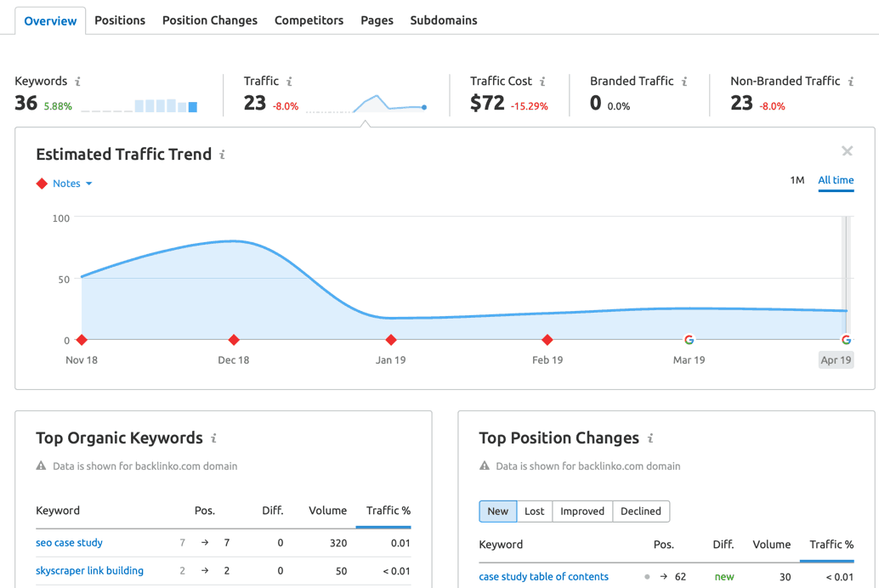The image size is (879, 588).
Task: Click the Top Position Changes info icon
Action: pos(650,438)
